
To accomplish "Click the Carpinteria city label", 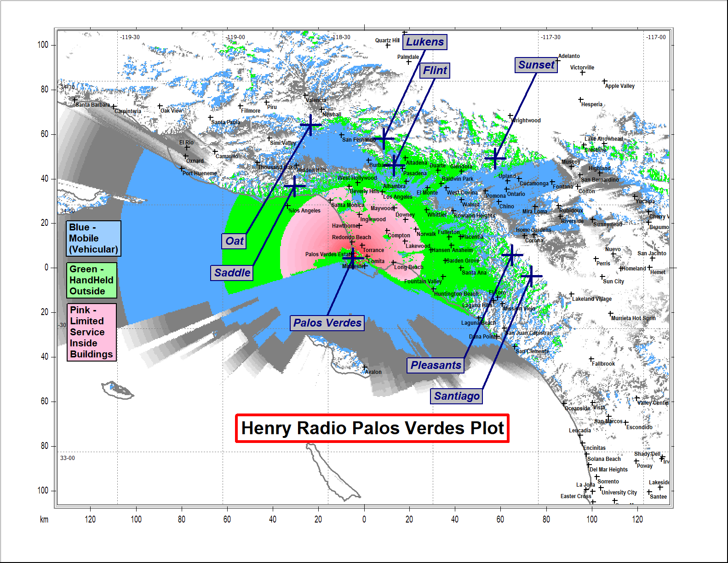I will pos(128,111).
